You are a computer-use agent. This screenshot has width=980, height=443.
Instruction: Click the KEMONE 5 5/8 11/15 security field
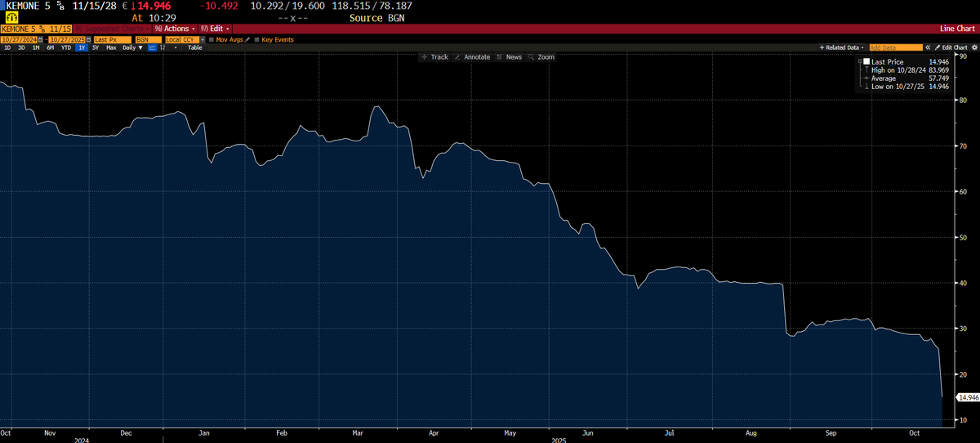click(x=36, y=29)
